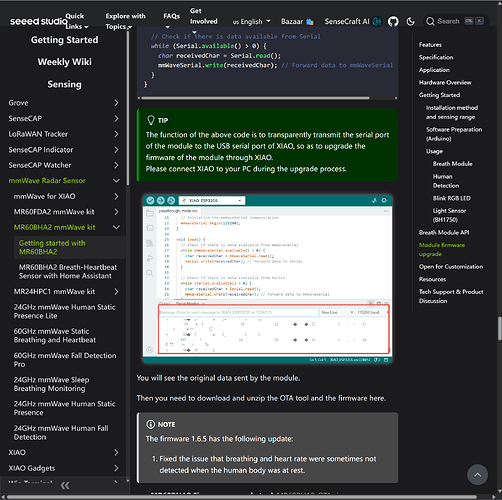Screen dimensions: 502x500
Task: Expand the MR24HPC1 mmWave kit item
Action: [x=116, y=292]
